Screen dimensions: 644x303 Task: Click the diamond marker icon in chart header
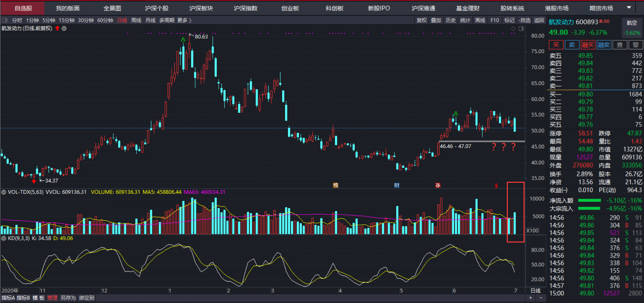(513, 29)
